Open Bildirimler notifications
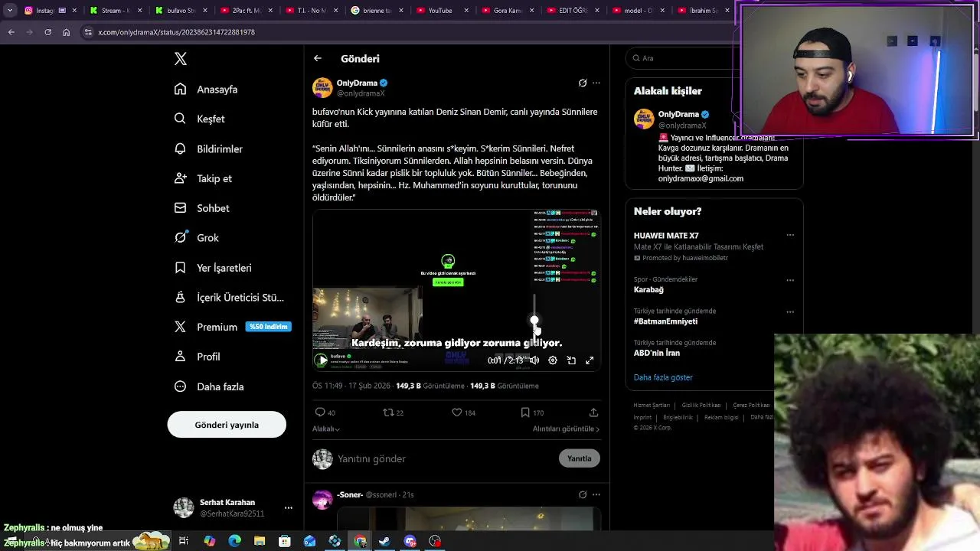 [x=208, y=149]
